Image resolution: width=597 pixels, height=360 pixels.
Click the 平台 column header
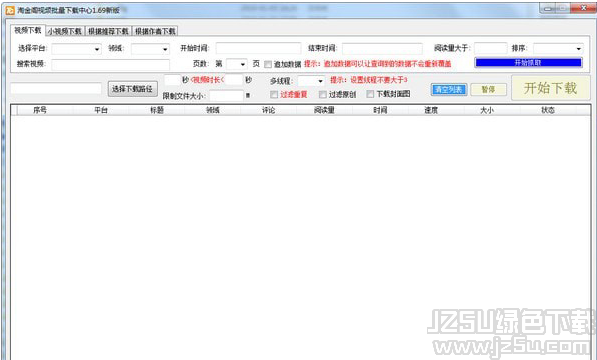[x=101, y=110]
